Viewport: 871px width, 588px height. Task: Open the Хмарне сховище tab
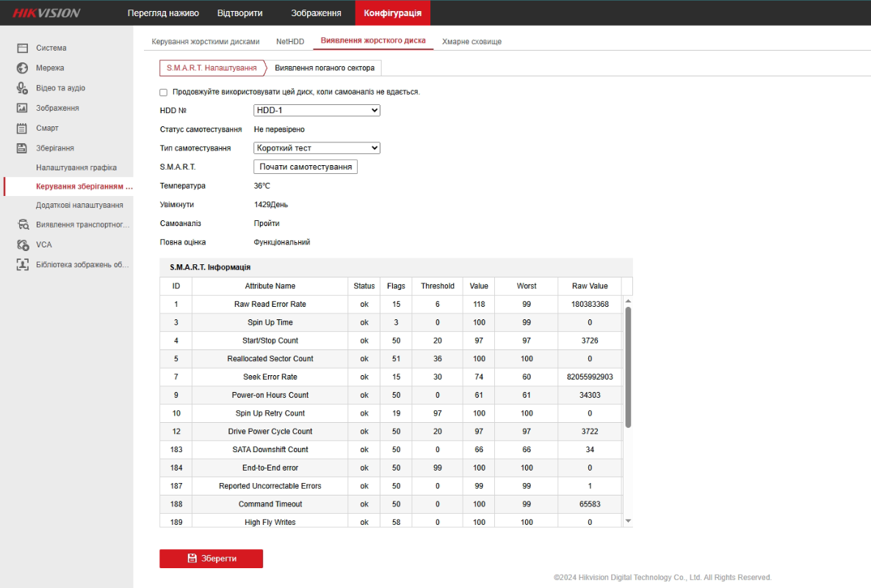[471, 42]
